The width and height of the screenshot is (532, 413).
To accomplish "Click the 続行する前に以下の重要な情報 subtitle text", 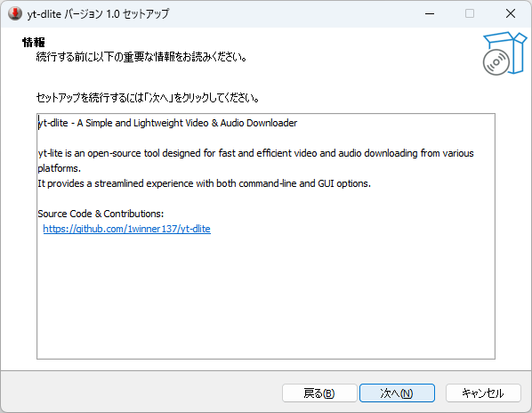I will click(141, 57).
